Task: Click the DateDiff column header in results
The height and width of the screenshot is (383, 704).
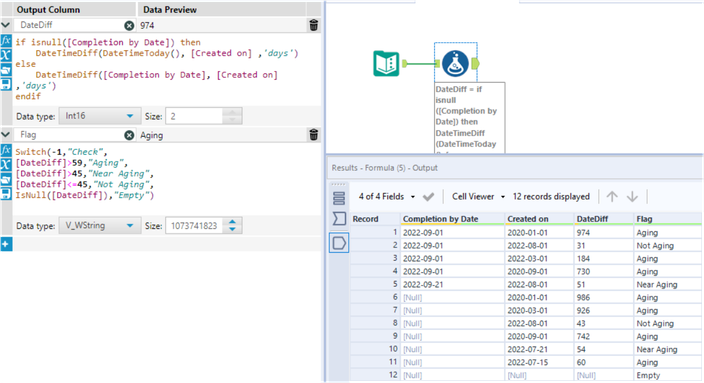Action: pyautogui.click(x=603, y=219)
